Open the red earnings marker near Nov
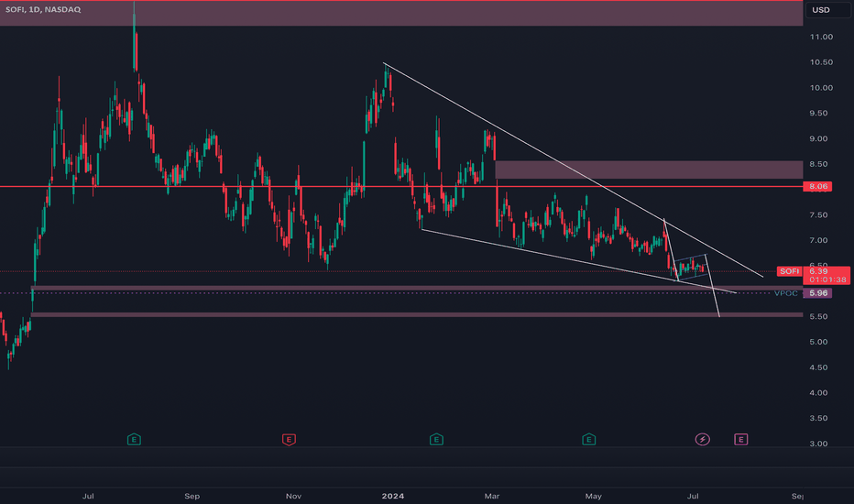Screen dimensions: 854x504 [x=289, y=439]
